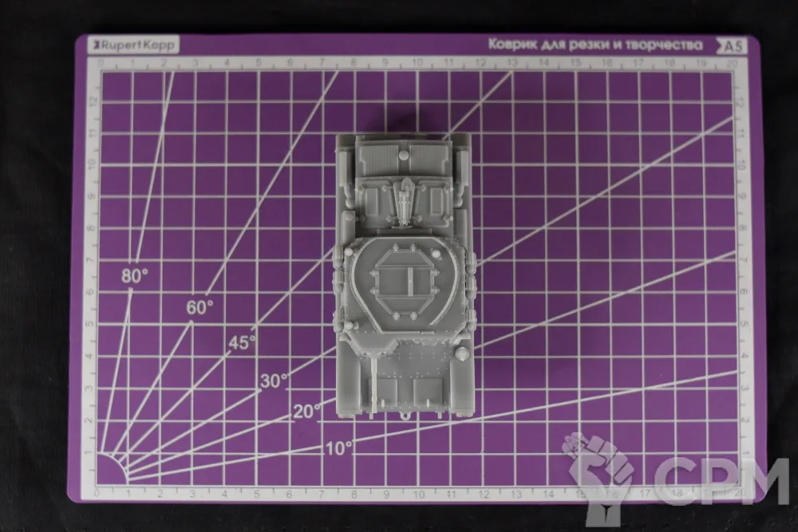Click the 30° angle marker
This screenshot has width=798, height=532.
[274, 380]
